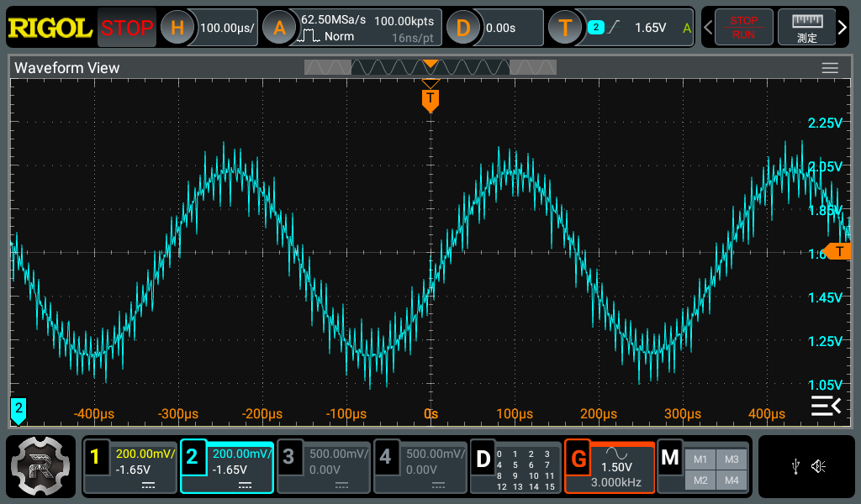The height and width of the screenshot is (504, 861).
Task: Click the trigger source channel 2 badge
Action: [596, 27]
